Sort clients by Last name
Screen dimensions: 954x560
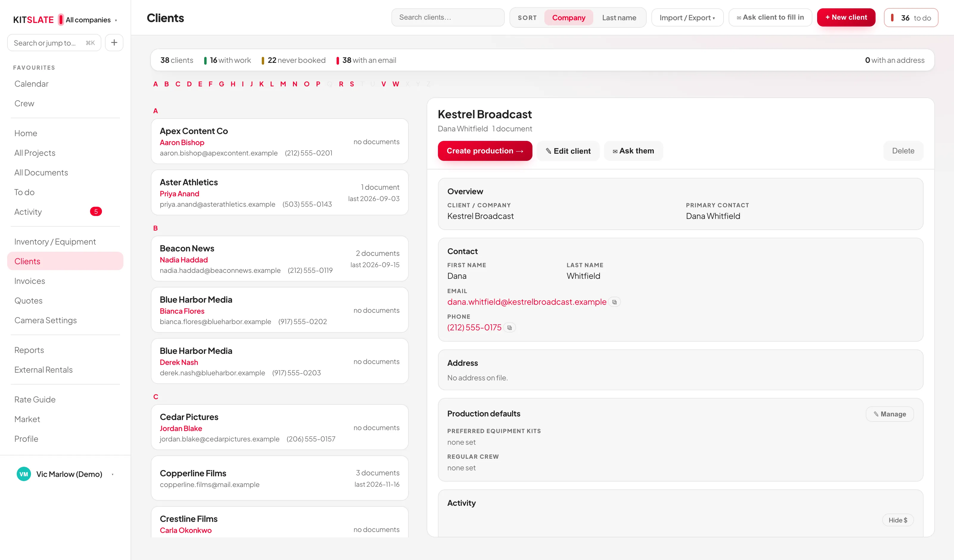(x=619, y=17)
